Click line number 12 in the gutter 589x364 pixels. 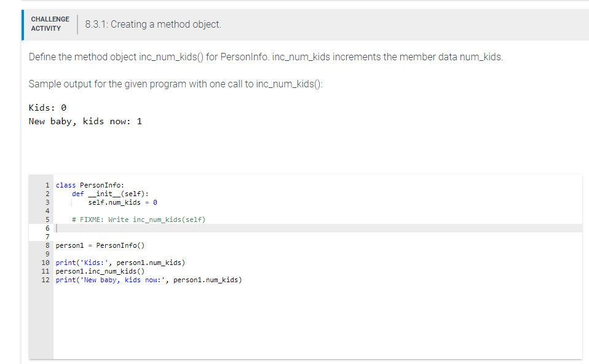coord(45,280)
